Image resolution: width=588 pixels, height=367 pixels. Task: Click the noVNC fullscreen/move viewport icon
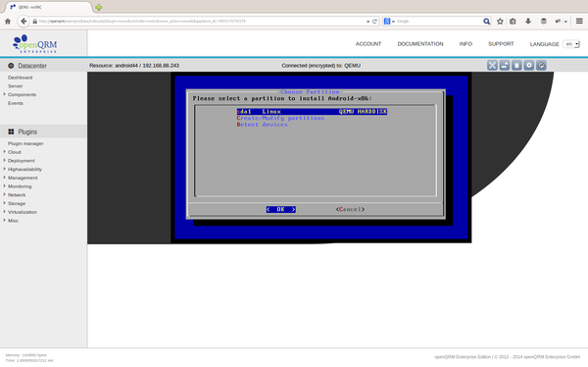pyautogui.click(x=492, y=66)
